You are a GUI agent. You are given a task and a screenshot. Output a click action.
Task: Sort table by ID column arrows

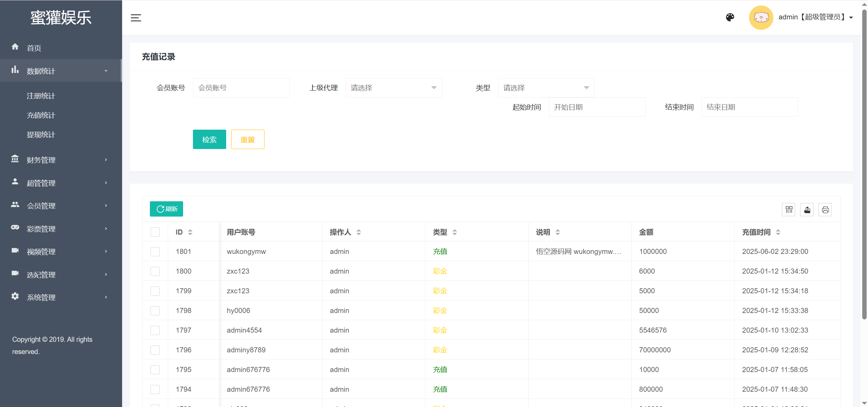pyautogui.click(x=190, y=232)
